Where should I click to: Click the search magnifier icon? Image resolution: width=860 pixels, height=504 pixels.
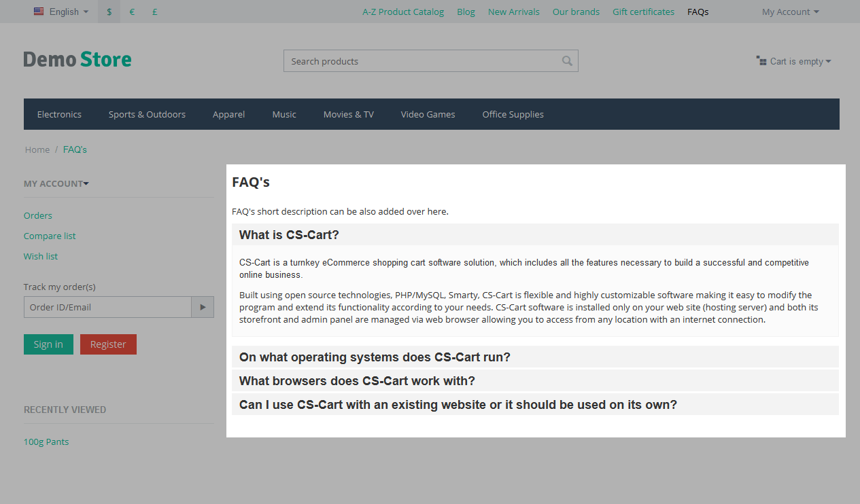pyautogui.click(x=567, y=61)
